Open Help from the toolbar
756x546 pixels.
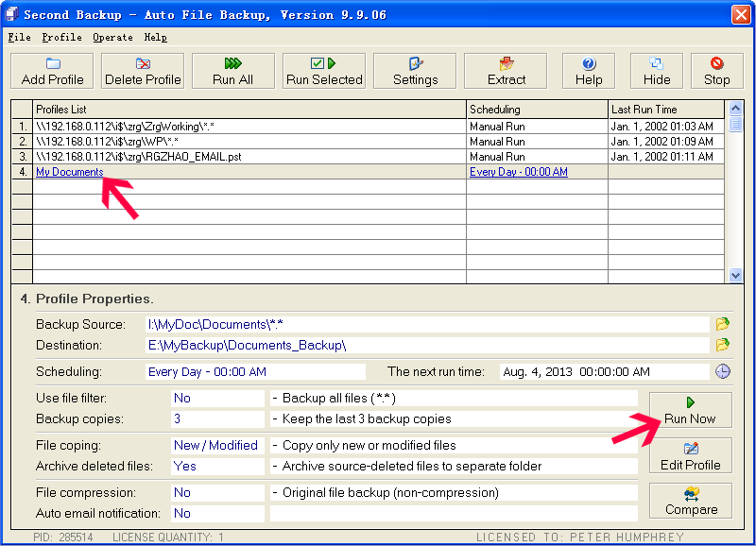pyautogui.click(x=589, y=71)
